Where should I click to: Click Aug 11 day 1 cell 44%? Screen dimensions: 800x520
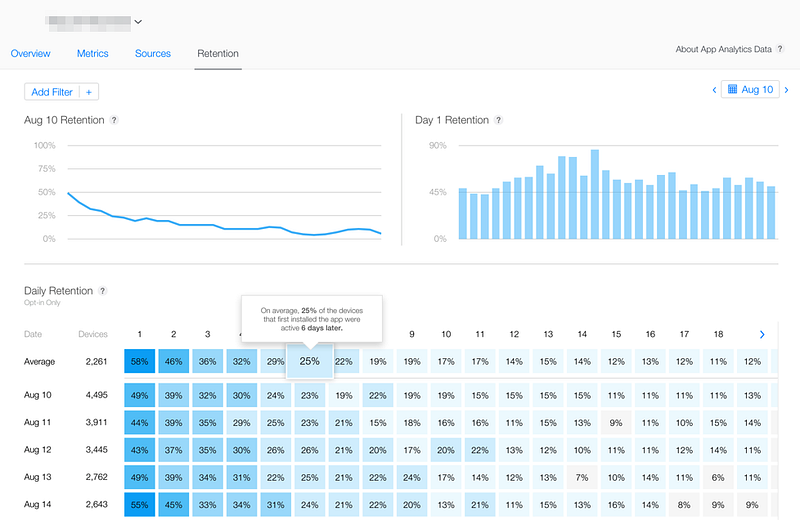[140, 423]
